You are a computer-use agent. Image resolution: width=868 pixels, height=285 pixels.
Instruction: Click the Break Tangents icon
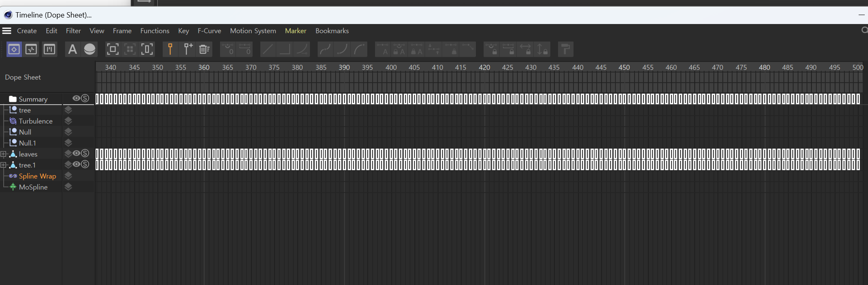468,49
